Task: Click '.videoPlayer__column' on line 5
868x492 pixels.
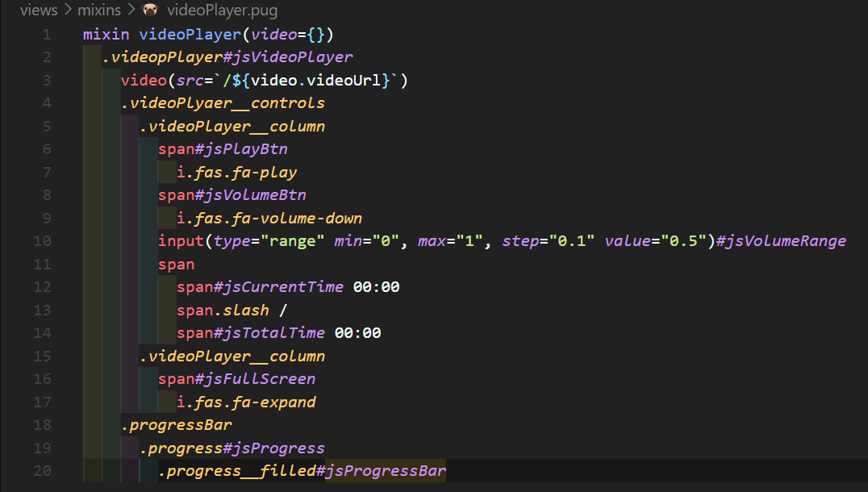Action: click(x=232, y=127)
